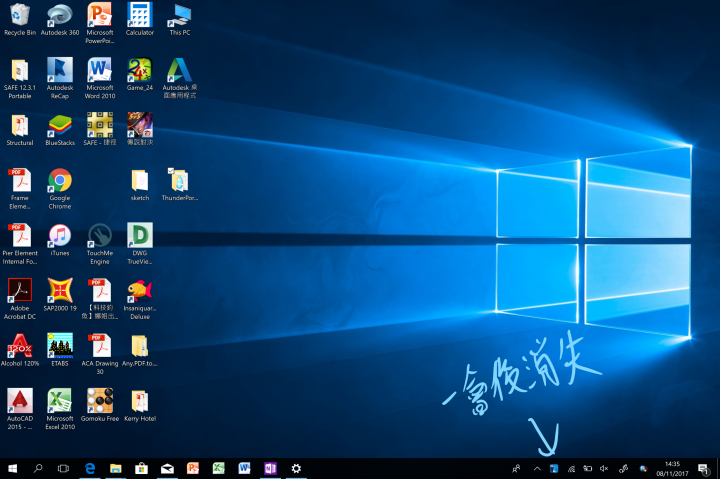Click the iTunes desktop shortcut
720x479 pixels.
pos(60,240)
